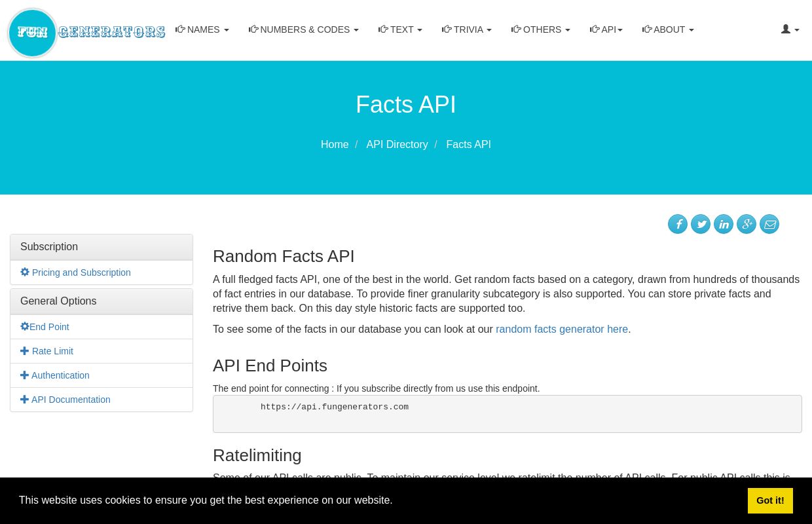
Task: Expand the ABOUT navigation menu
Action: (x=668, y=29)
